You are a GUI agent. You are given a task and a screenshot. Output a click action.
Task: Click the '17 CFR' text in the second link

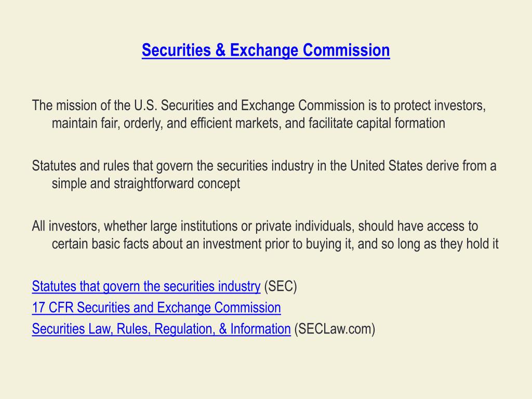(x=52, y=308)
